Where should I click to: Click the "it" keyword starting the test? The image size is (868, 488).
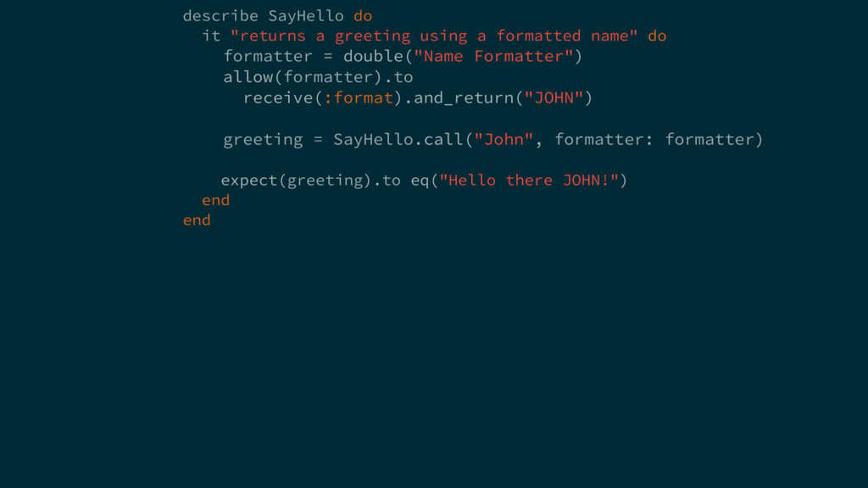click(x=211, y=36)
